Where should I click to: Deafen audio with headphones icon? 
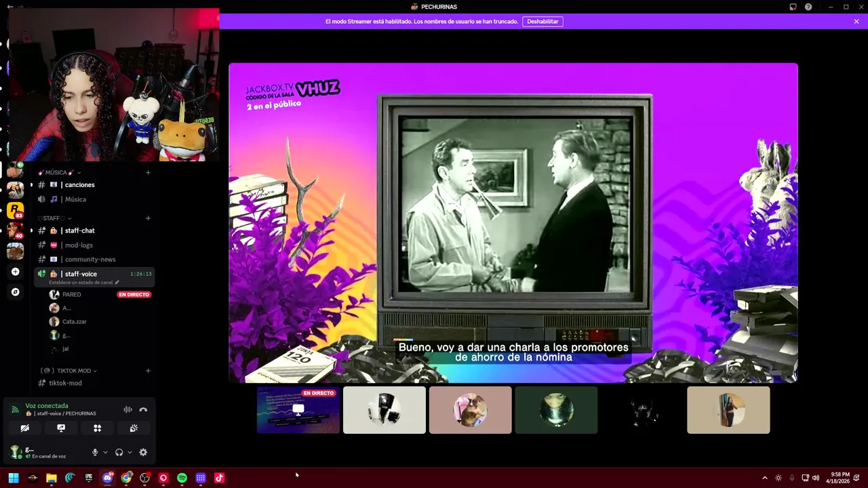tap(119, 452)
